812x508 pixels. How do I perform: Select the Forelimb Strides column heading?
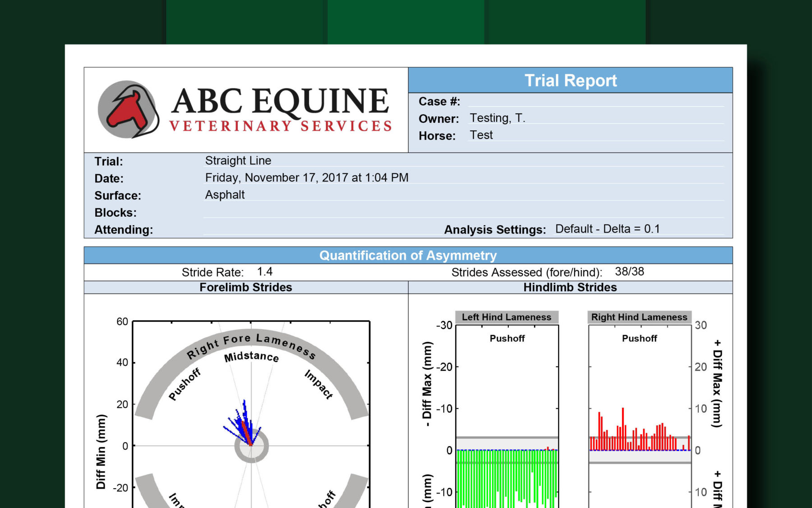[x=246, y=288]
